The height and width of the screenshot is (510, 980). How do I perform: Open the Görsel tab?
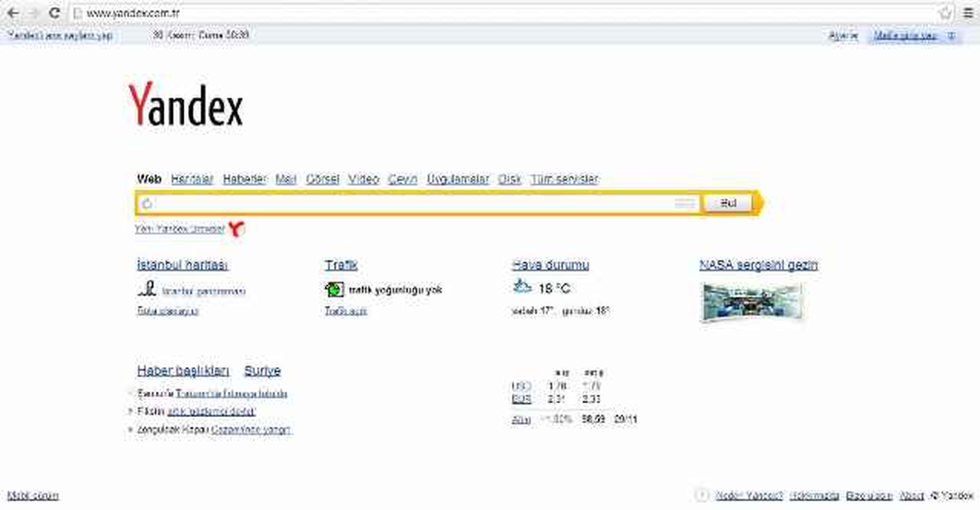(x=323, y=179)
